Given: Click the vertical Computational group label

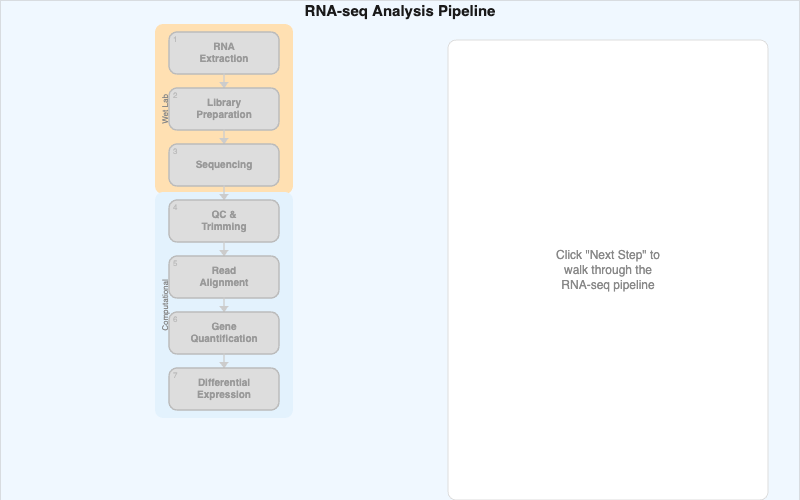Looking at the screenshot, I should (x=165, y=305).
